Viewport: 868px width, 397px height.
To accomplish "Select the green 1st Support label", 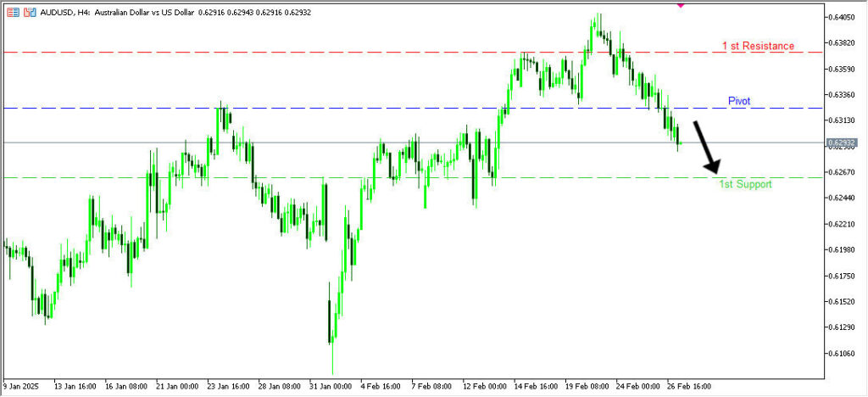I will pyautogui.click(x=745, y=184).
